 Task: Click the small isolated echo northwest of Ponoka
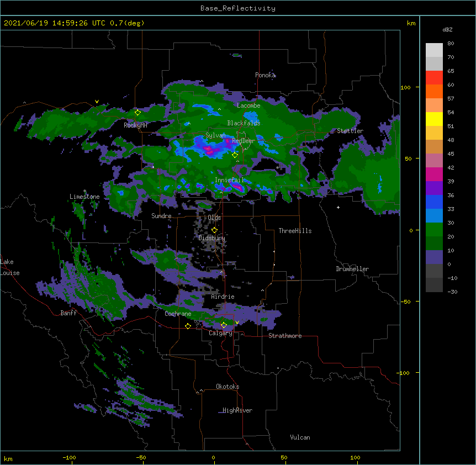click(x=236, y=56)
